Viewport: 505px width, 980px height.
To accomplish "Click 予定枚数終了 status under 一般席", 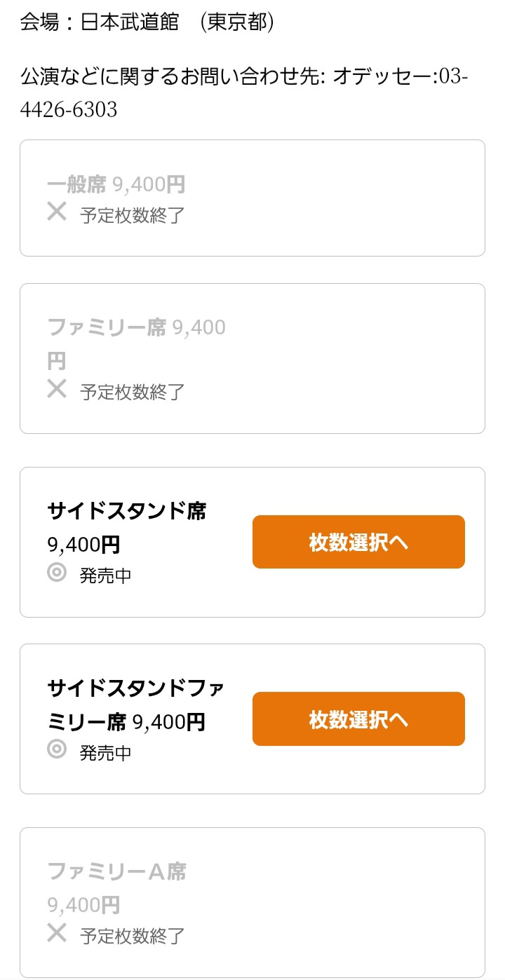I will click(x=133, y=215).
